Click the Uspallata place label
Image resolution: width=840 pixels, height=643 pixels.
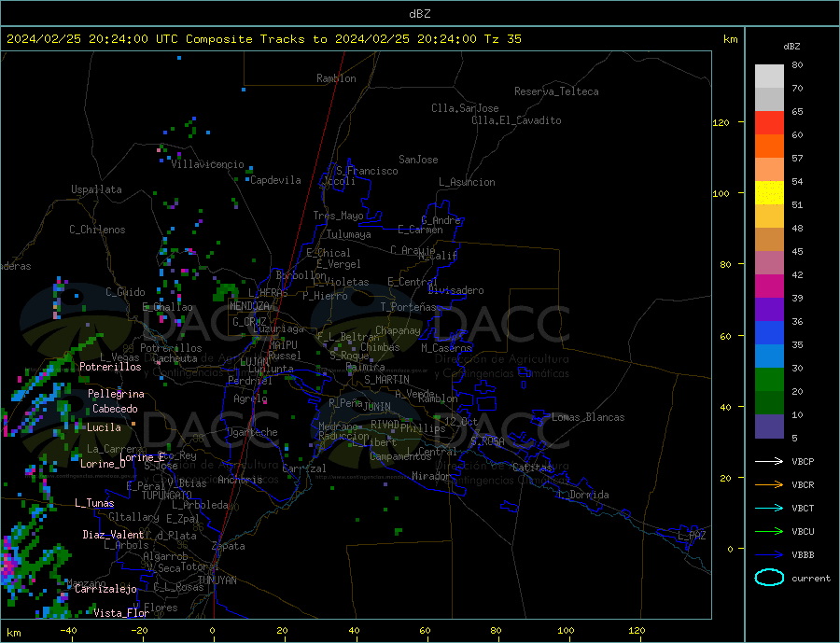[x=96, y=189]
